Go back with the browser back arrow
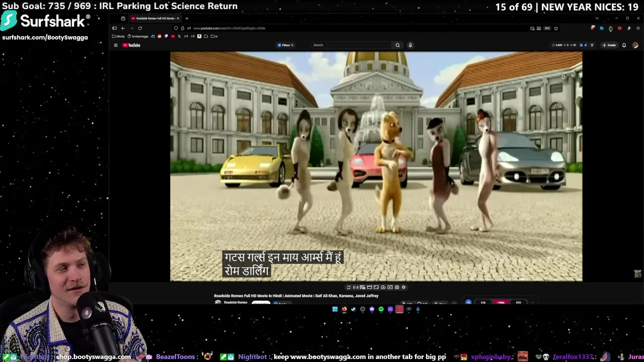This screenshot has height=362, width=644. click(x=123, y=28)
